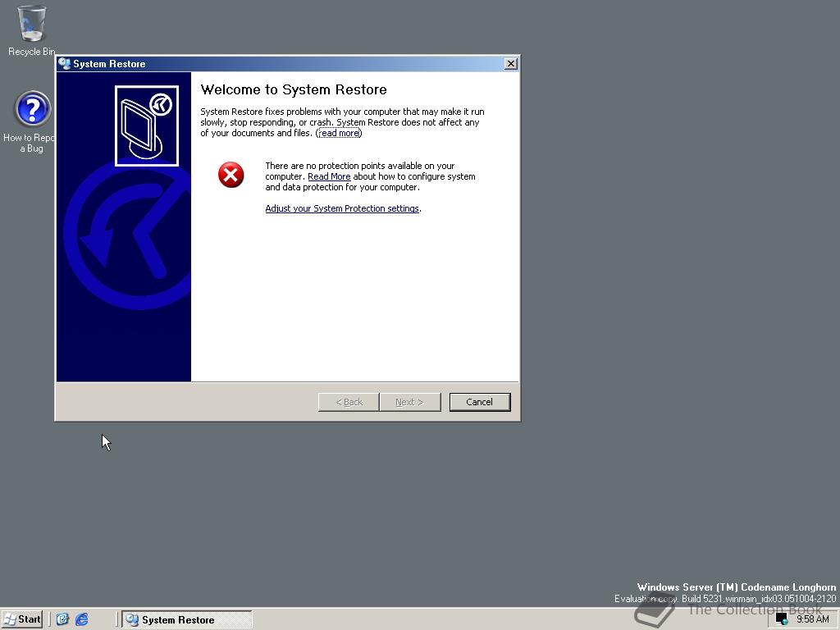Image resolution: width=840 pixels, height=630 pixels.
Task: Click the system tray network icon
Action: (782, 620)
